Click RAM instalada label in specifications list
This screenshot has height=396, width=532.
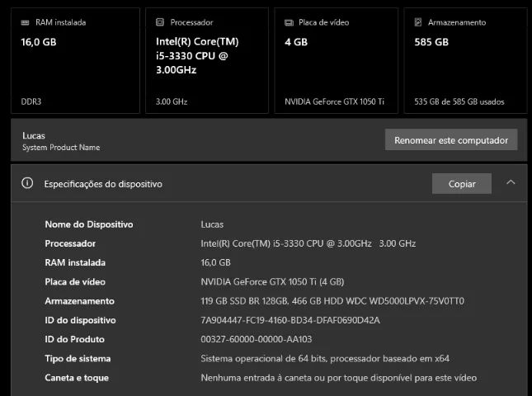75,262
